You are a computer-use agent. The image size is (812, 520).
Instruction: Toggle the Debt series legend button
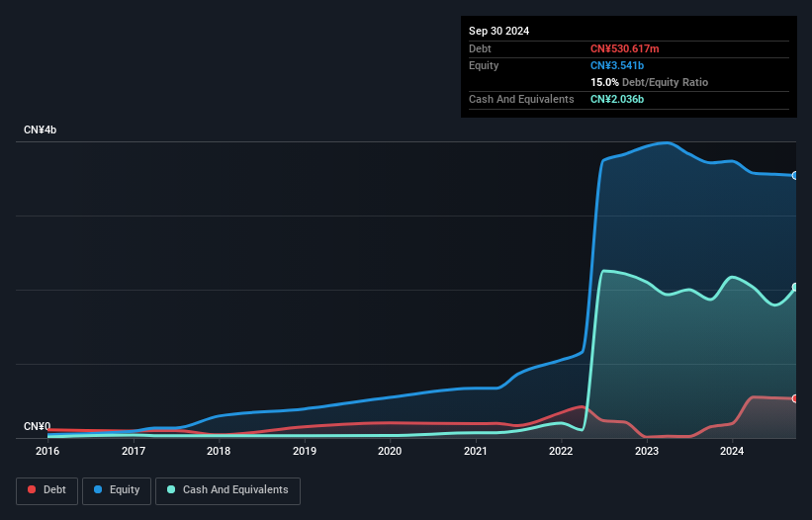tap(47, 490)
